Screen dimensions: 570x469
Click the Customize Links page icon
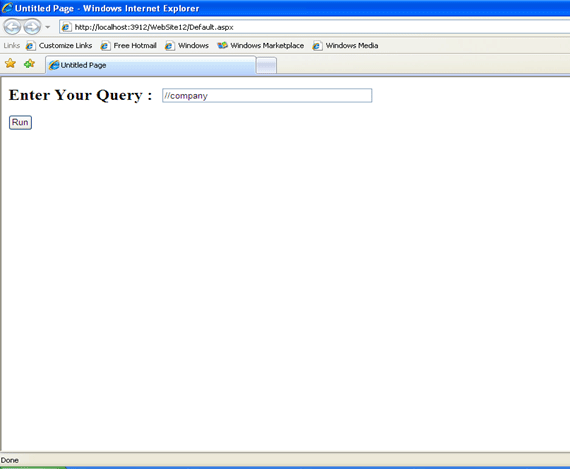click(31, 46)
